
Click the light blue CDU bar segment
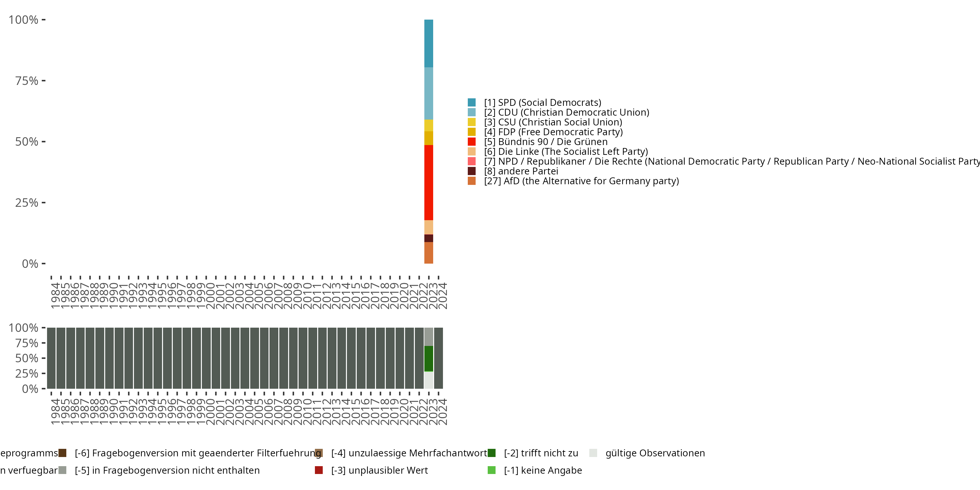pyautogui.click(x=428, y=93)
